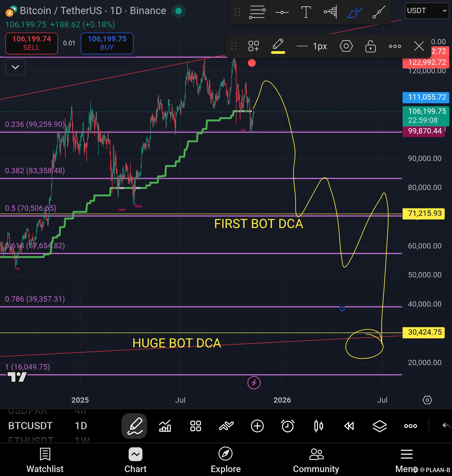Choose the long position projection tool
Viewport: 452px width, 476px height.
[x=330, y=12]
